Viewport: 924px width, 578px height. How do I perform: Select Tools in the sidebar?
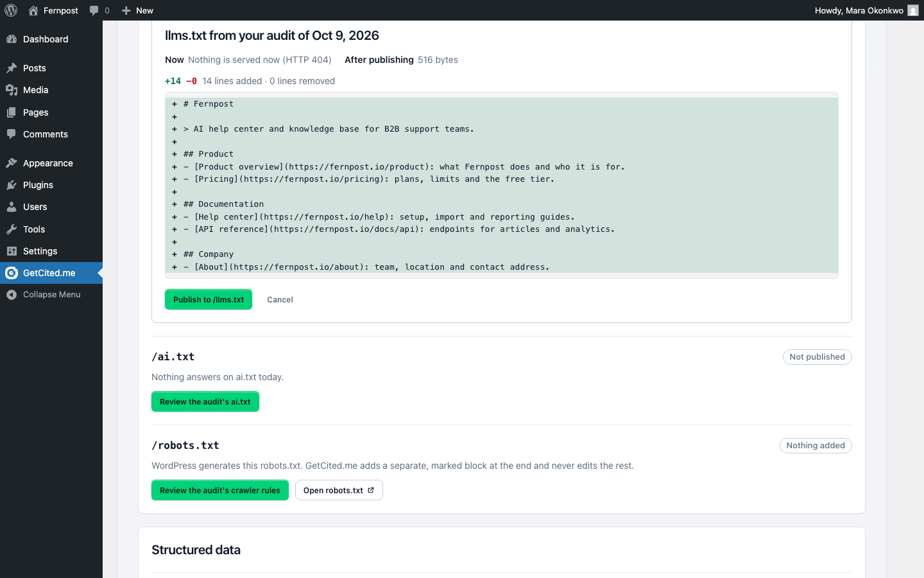51,229
